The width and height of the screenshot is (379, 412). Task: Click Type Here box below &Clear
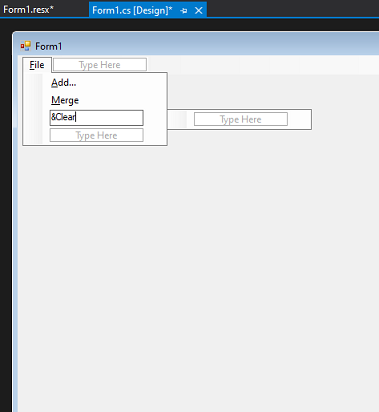97,135
